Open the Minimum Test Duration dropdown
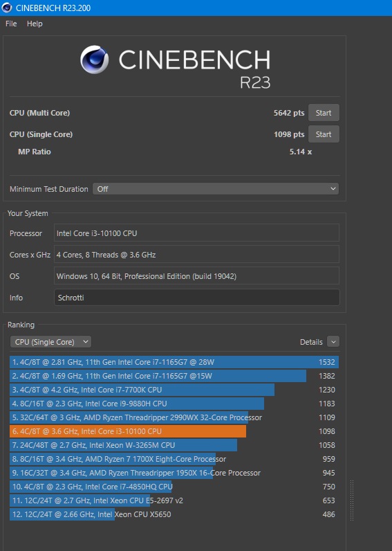 [216, 189]
